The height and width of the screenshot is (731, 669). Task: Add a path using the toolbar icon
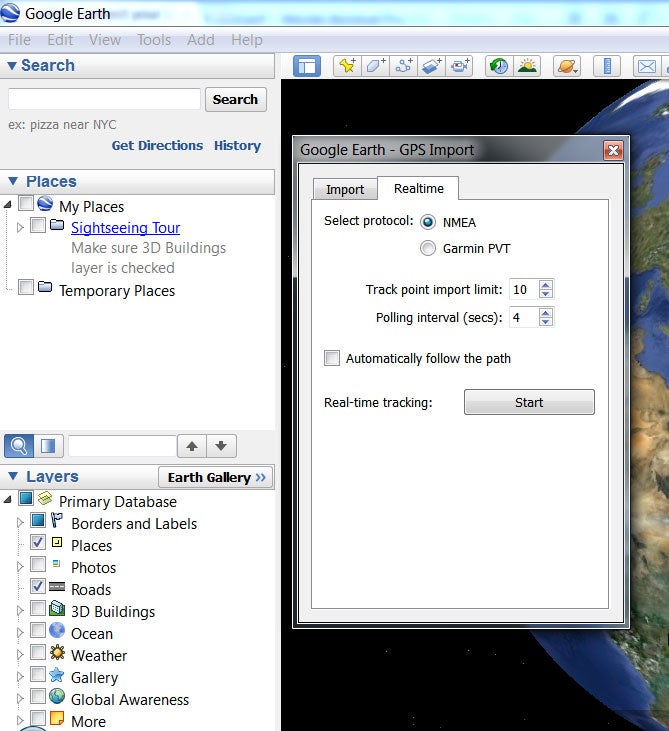(x=403, y=66)
